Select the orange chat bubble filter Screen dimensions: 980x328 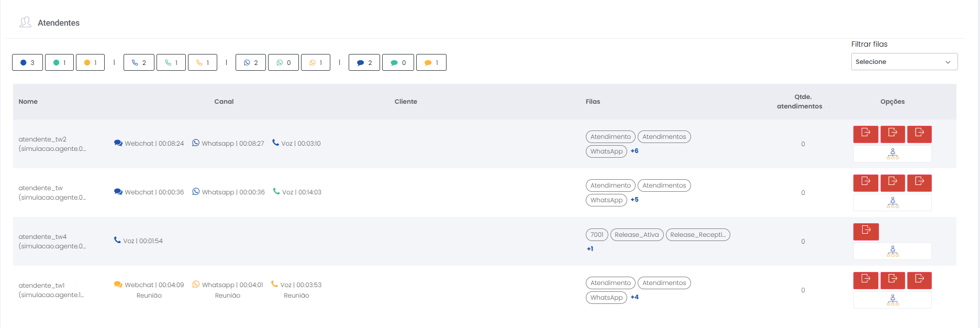(x=431, y=62)
